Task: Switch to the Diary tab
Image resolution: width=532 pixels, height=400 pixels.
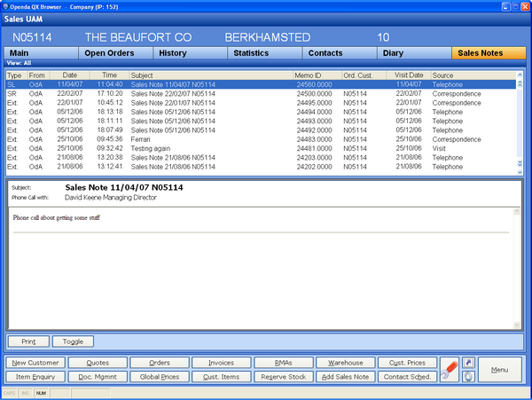Action: 414,53
